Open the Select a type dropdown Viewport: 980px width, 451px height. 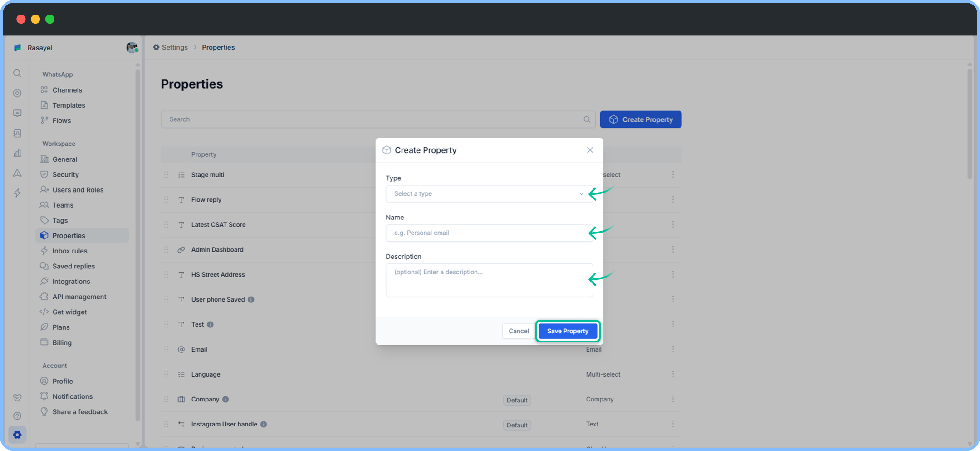489,193
